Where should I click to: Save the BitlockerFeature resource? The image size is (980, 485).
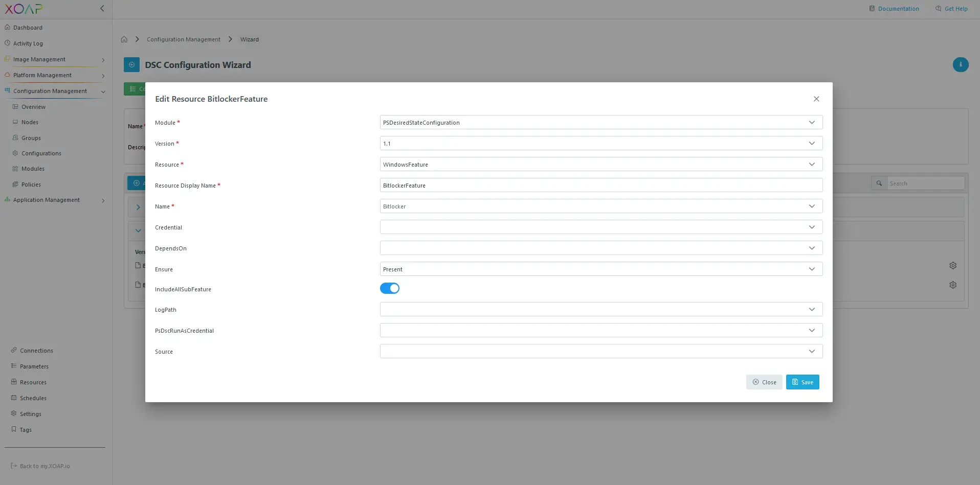[803, 382]
